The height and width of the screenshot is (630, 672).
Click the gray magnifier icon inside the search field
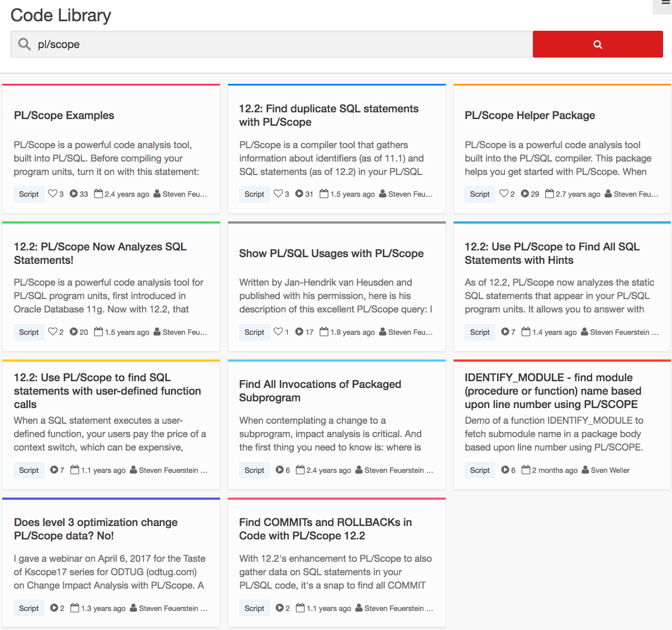coord(23,44)
